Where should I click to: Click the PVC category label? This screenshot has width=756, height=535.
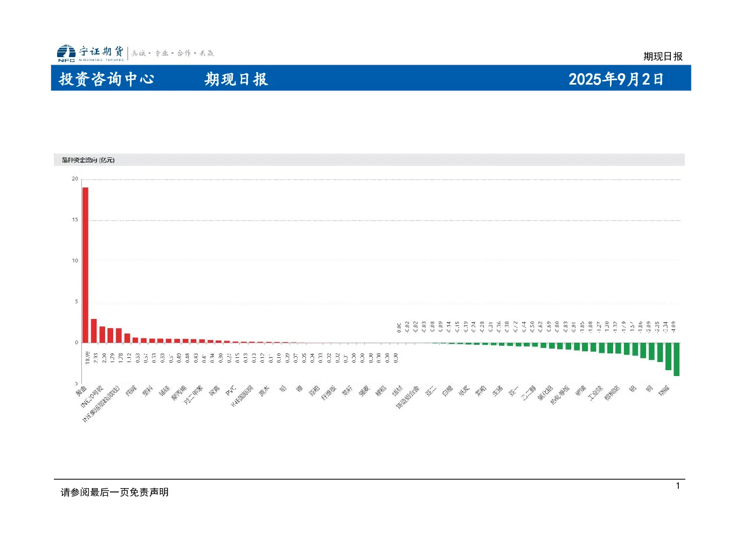point(231,391)
